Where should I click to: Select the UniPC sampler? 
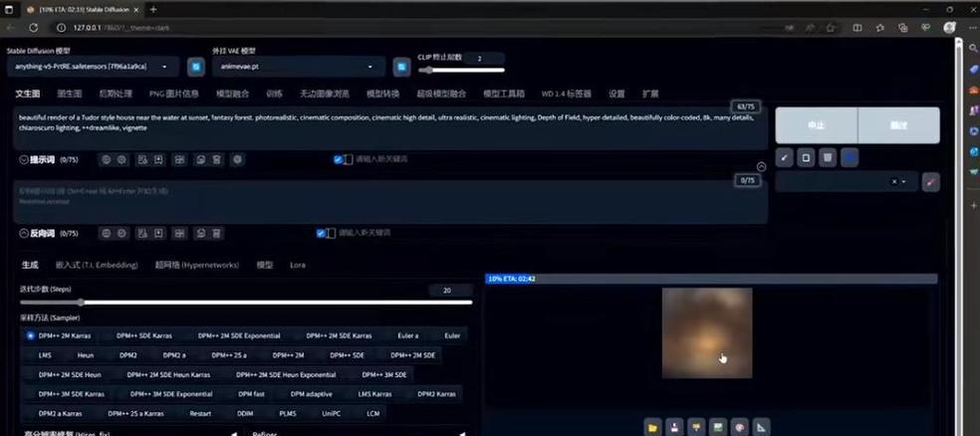click(x=332, y=413)
